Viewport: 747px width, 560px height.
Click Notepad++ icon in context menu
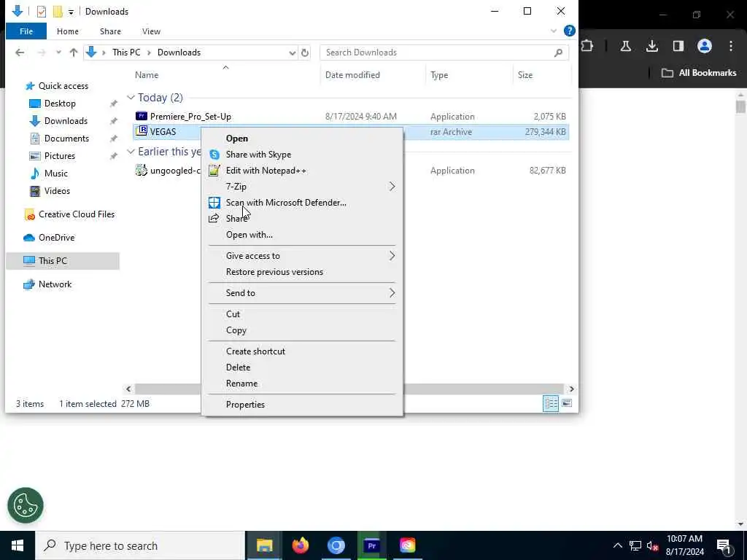tap(214, 171)
